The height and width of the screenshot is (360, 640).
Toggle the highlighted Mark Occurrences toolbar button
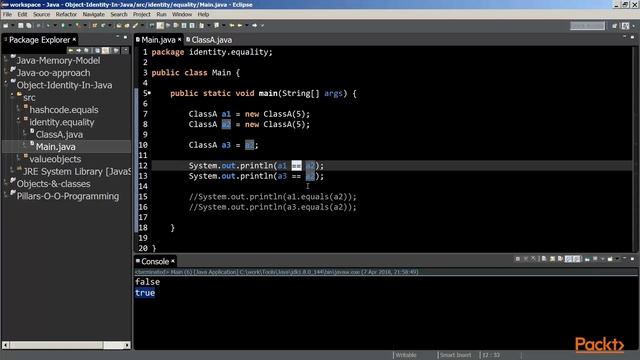160,25
